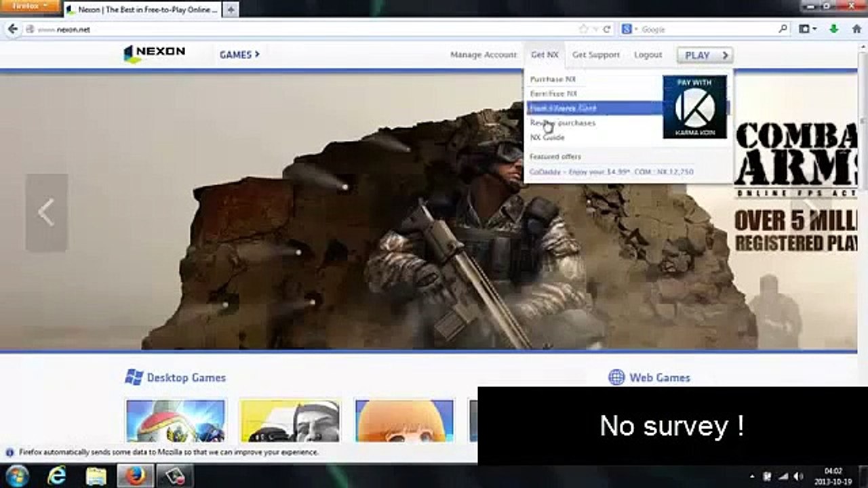This screenshot has width=868, height=488.
Task: Select Review purchases menu item
Action: 562,123
